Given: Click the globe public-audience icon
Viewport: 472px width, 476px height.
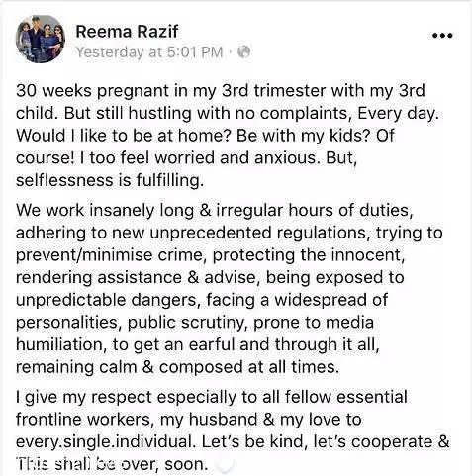Looking at the screenshot, I should [x=243, y=52].
